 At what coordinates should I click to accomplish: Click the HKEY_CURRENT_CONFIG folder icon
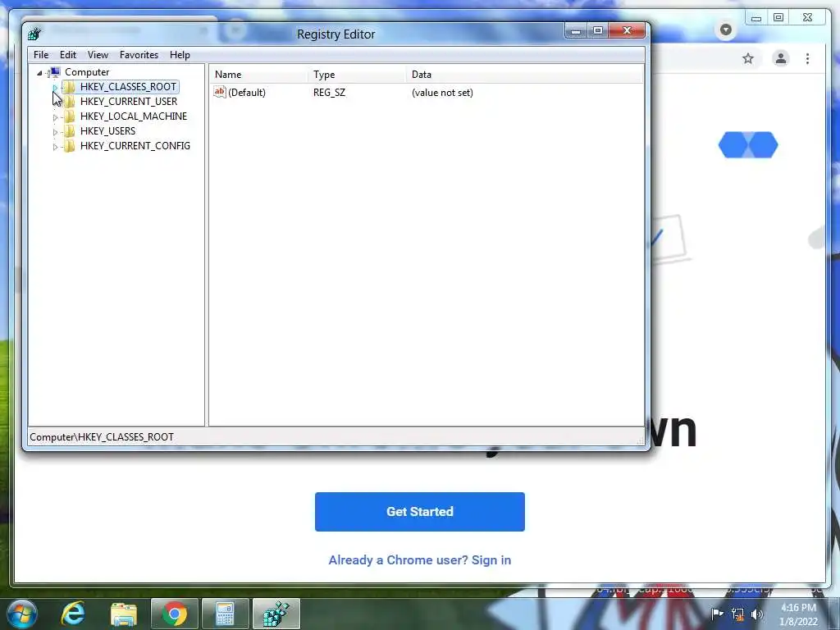[69, 146]
